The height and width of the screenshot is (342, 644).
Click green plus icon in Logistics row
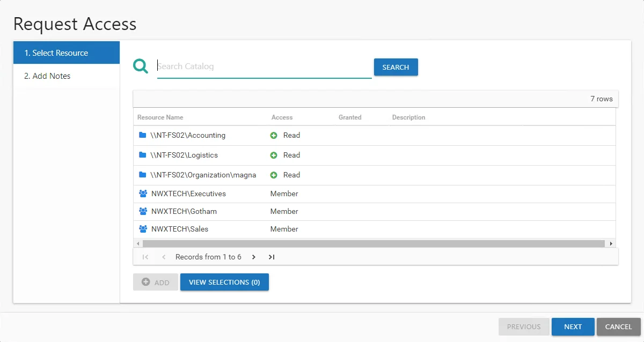pyautogui.click(x=274, y=155)
